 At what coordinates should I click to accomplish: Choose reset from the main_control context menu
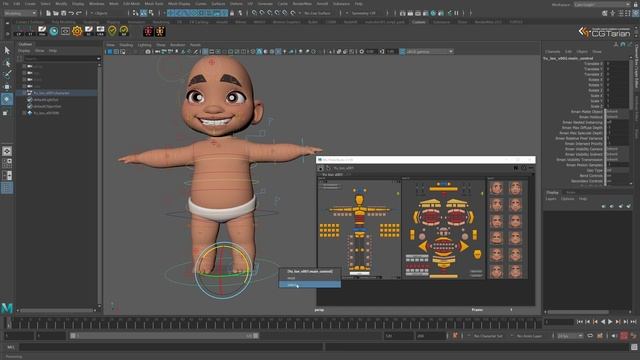click(x=309, y=278)
